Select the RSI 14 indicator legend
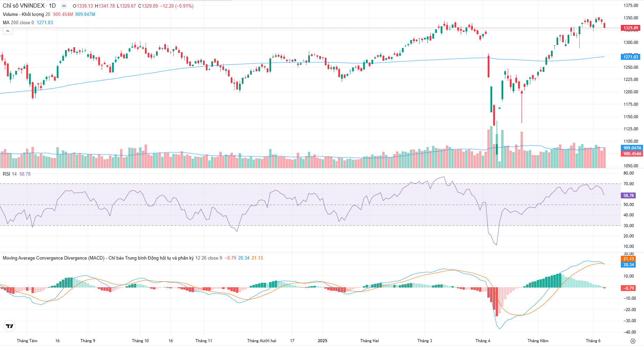 click(x=10, y=174)
